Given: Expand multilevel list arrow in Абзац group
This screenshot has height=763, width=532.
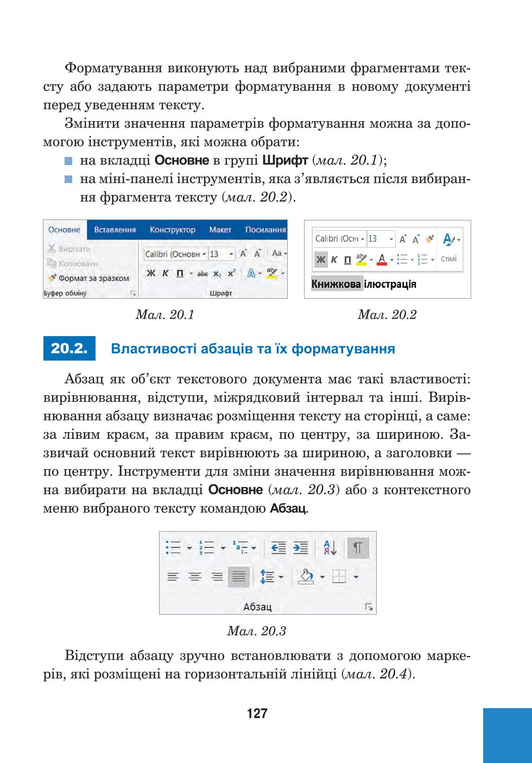Looking at the screenshot, I should 254,548.
